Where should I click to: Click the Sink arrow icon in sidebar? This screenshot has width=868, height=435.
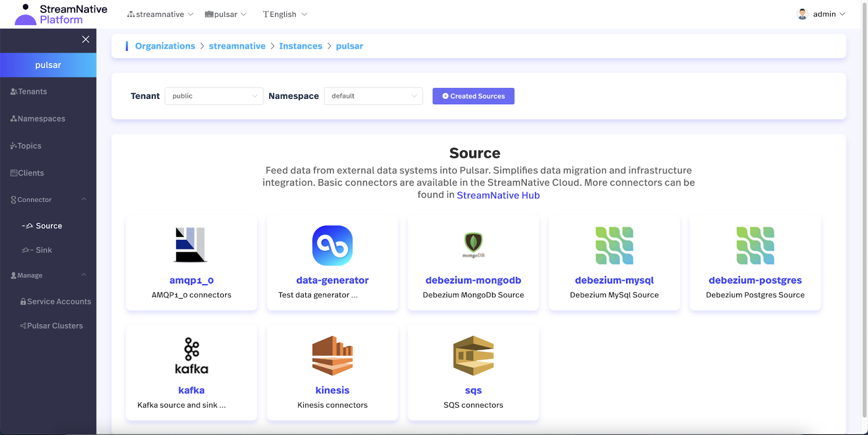[x=28, y=250]
